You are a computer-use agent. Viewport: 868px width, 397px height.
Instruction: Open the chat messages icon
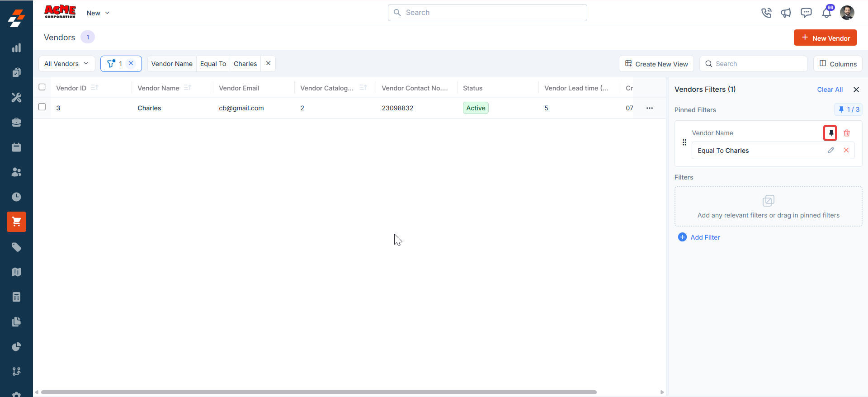[806, 13]
